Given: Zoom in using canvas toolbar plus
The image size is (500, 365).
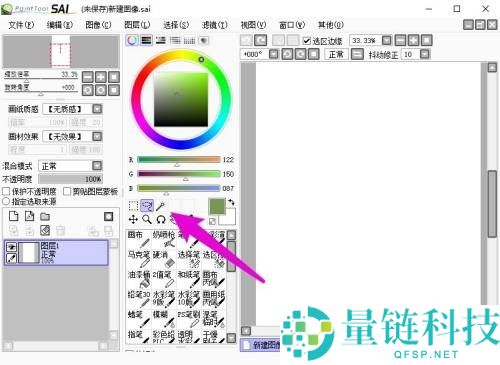Looking at the screenshot, I should click(x=413, y=41).
